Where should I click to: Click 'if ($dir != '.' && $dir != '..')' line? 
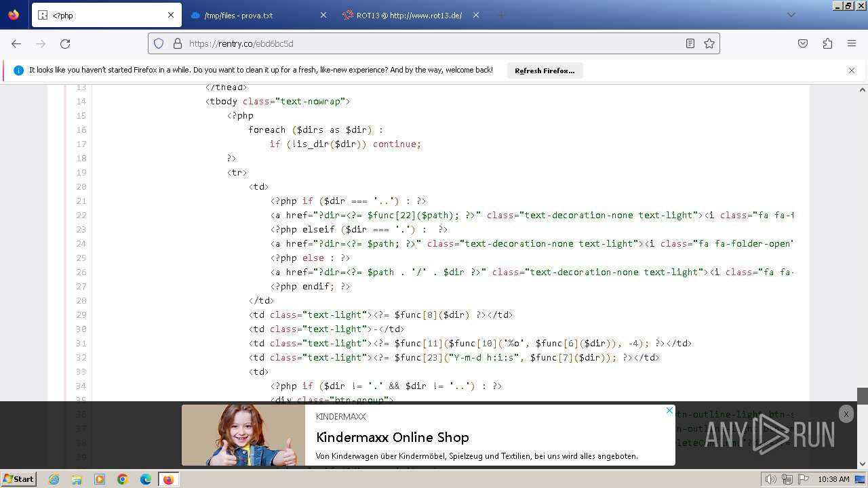coord(386,386)
